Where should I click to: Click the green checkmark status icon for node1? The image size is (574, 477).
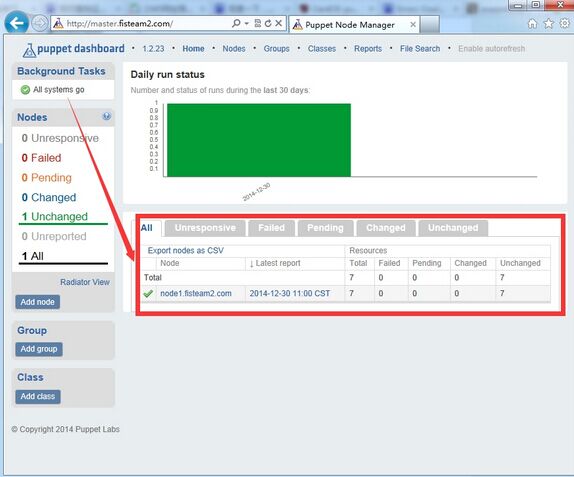(148, 294)
